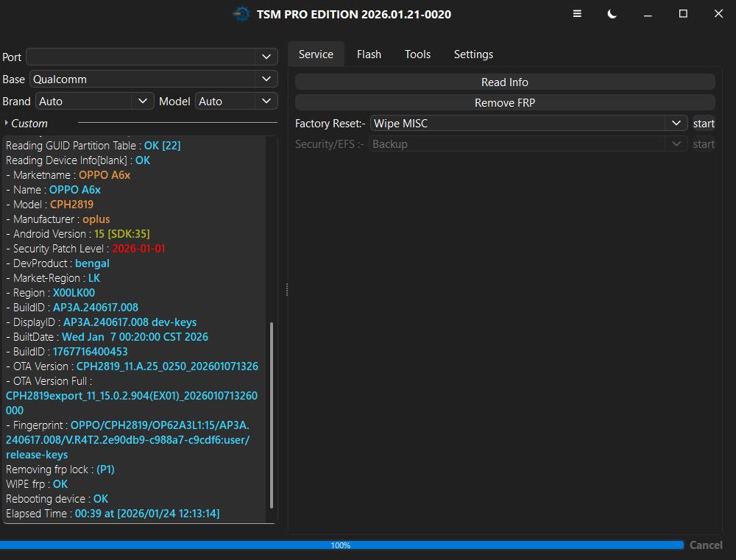Click the panel splitter handle
This screenshot has width=736, height=560.
287,290
